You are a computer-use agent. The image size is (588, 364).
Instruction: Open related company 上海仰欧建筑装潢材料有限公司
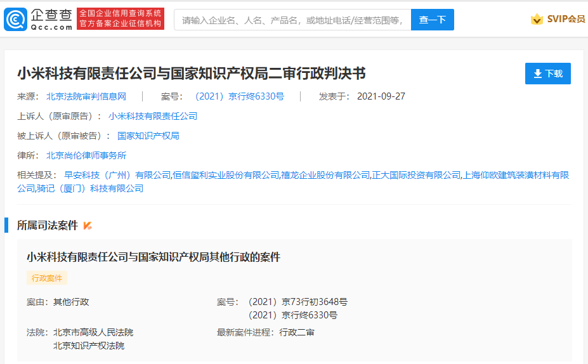(x=516, y=175)
